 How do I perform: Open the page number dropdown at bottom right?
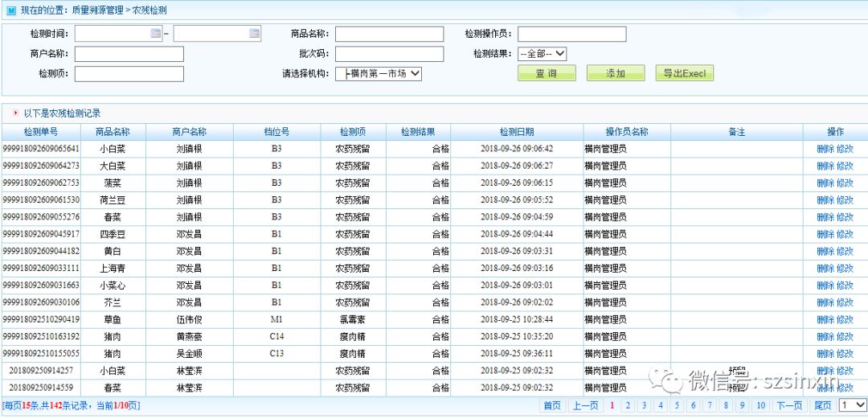852,405
